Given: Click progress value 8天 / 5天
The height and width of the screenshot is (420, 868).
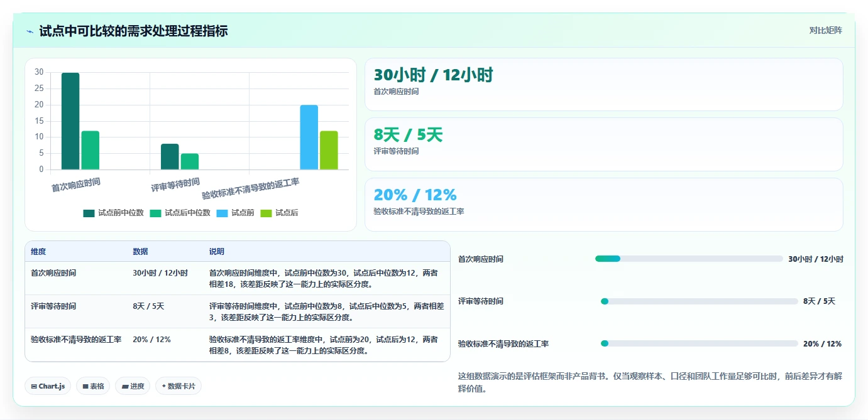Looking at the screenshot, I should [819, 301].
